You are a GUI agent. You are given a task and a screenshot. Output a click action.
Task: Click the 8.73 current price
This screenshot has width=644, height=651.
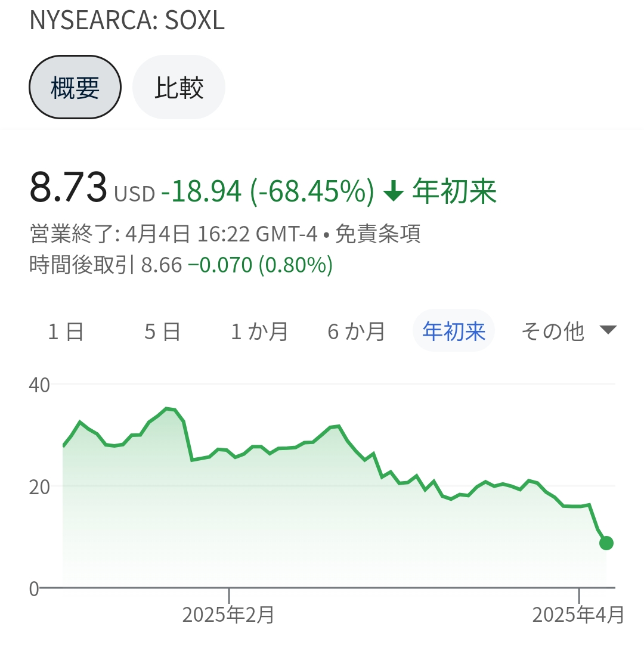pos(68,187)
